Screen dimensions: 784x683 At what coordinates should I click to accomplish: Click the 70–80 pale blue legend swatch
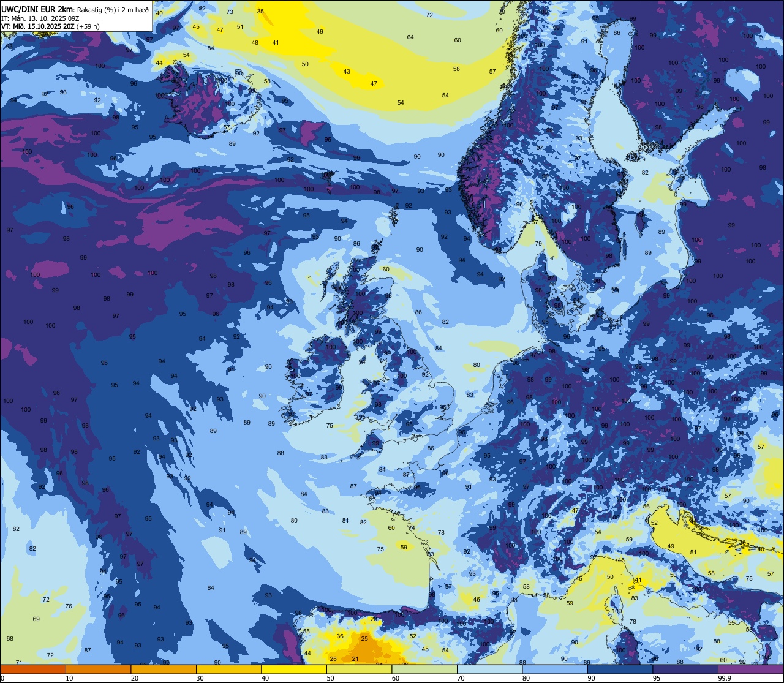point(489,669)
